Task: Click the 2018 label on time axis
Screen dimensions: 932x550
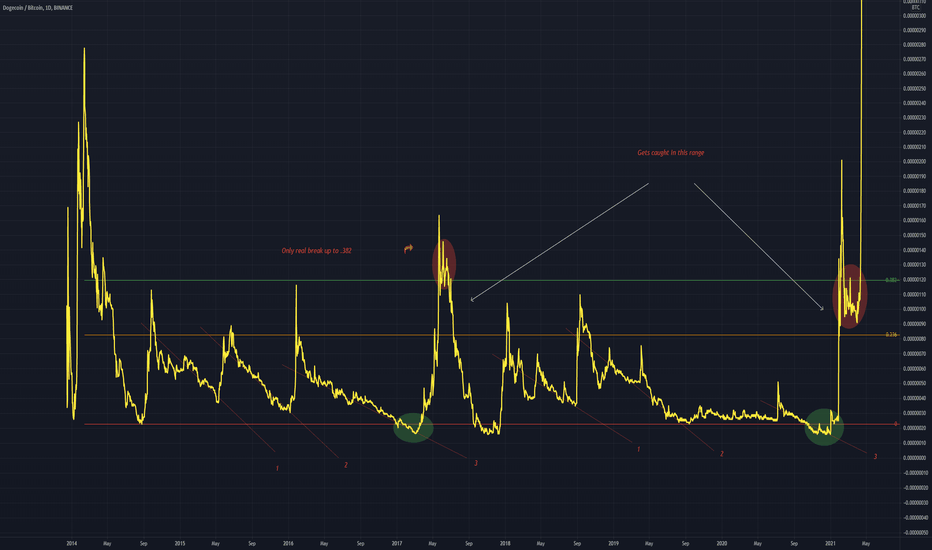Action: tap(505, 543)
